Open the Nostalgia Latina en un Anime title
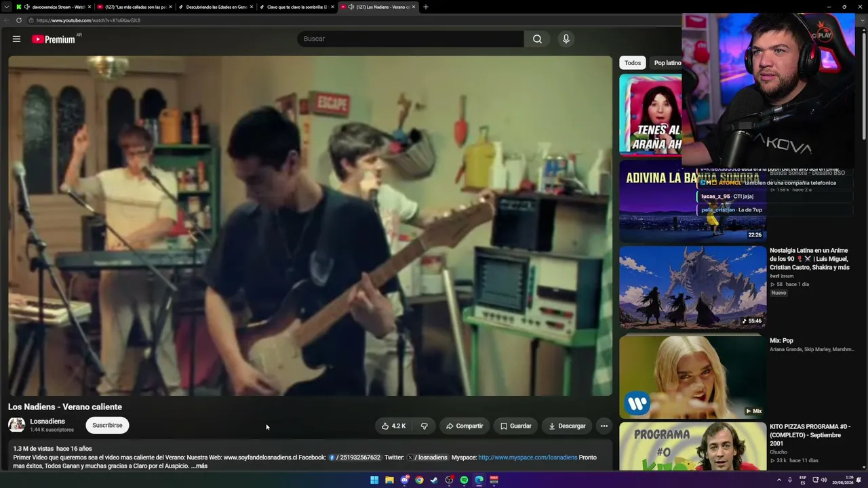This screenshot has width=868, height=488. coord(810,259)
